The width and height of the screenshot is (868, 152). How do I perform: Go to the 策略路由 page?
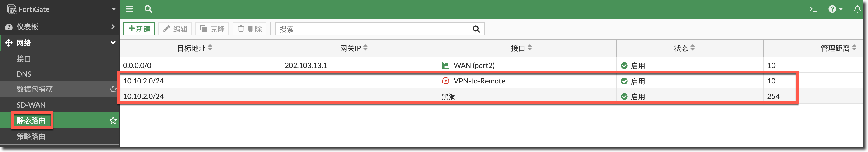coord(31,137)
